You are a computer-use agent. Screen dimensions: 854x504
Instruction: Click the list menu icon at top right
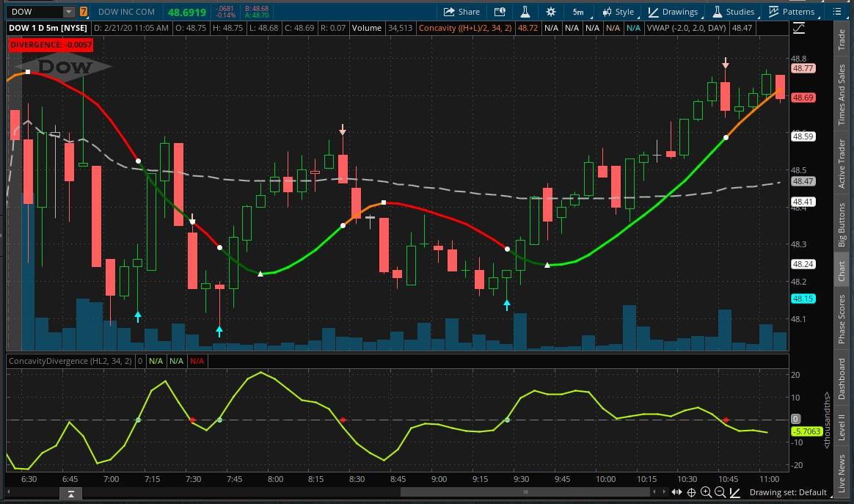[837, 12]
